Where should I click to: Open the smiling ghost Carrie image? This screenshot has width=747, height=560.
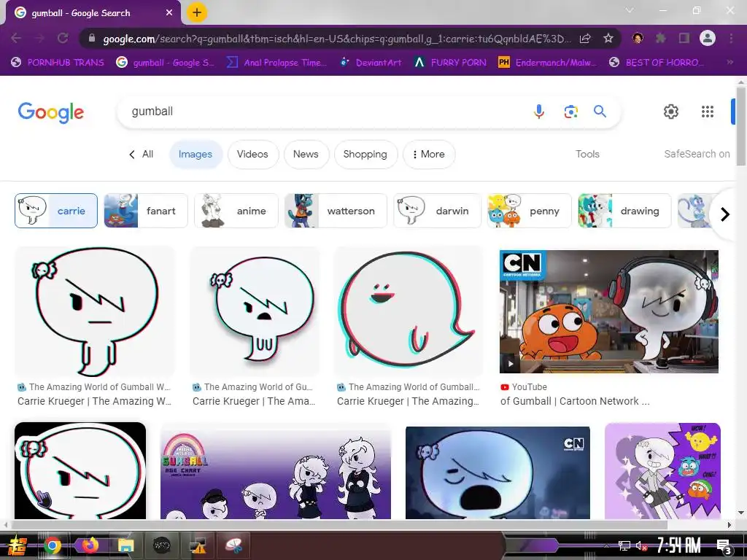[x=409, y=311]
